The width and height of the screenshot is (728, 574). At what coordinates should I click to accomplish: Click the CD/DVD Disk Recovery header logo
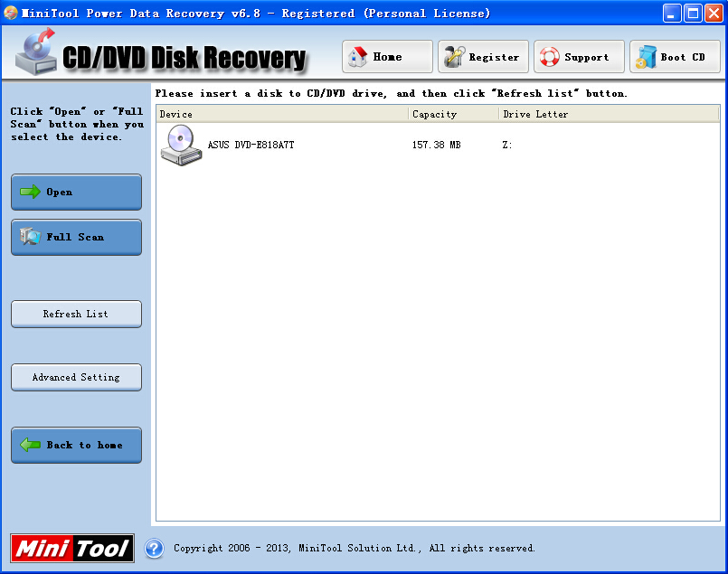click(163, 56)
